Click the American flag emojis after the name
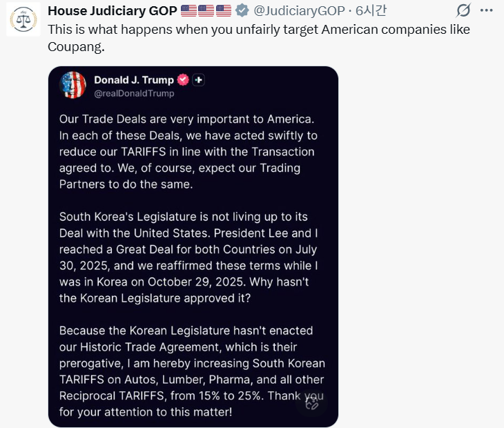The height and width of the screenshot is (428, 504). point(206,10)
